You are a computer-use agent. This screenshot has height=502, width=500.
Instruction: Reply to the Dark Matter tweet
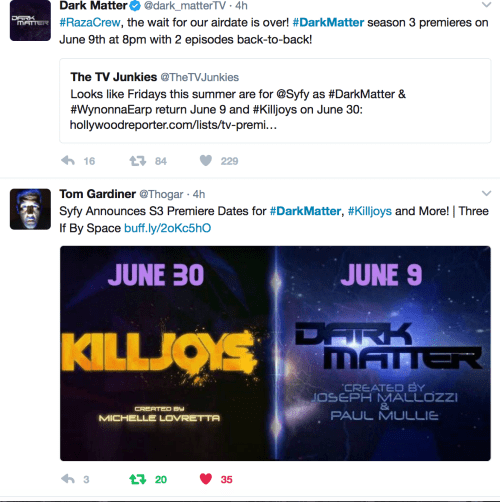(x=68, y=161)
